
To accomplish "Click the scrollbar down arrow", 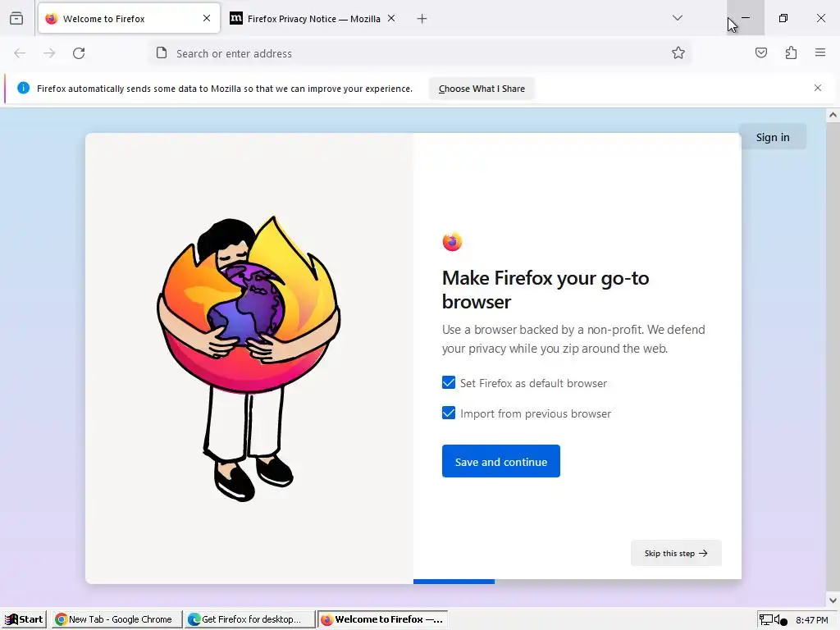I will pyautogui.click(x=833, y=600).
